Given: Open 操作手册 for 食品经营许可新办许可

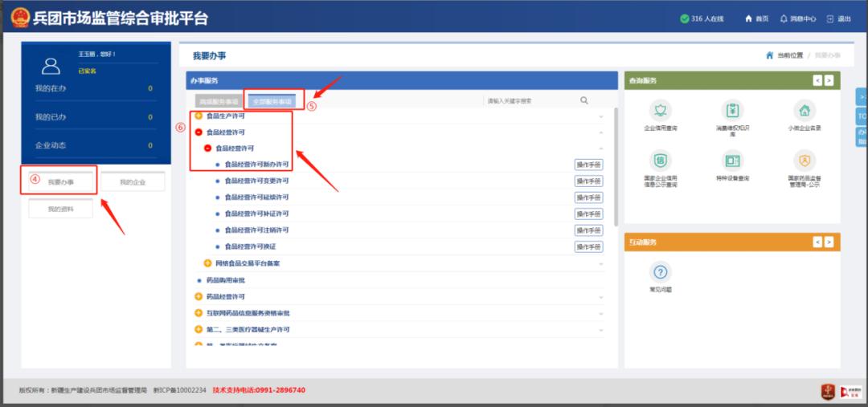Looking at the screenshot, I should pyautogui.click(x=588, y=165).
